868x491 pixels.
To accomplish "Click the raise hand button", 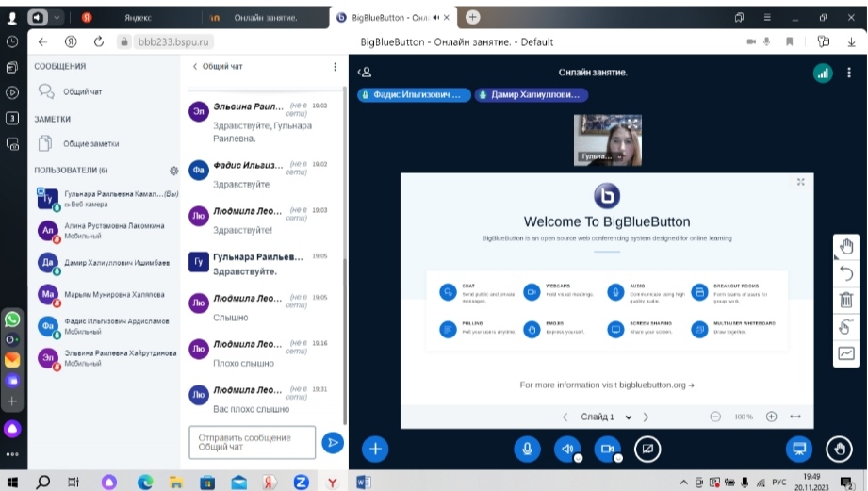I will coord(837,449).
